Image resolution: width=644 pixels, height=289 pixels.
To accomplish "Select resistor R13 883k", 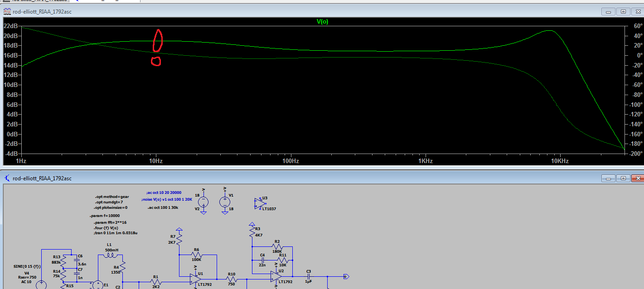I will (x=64, y=261).
